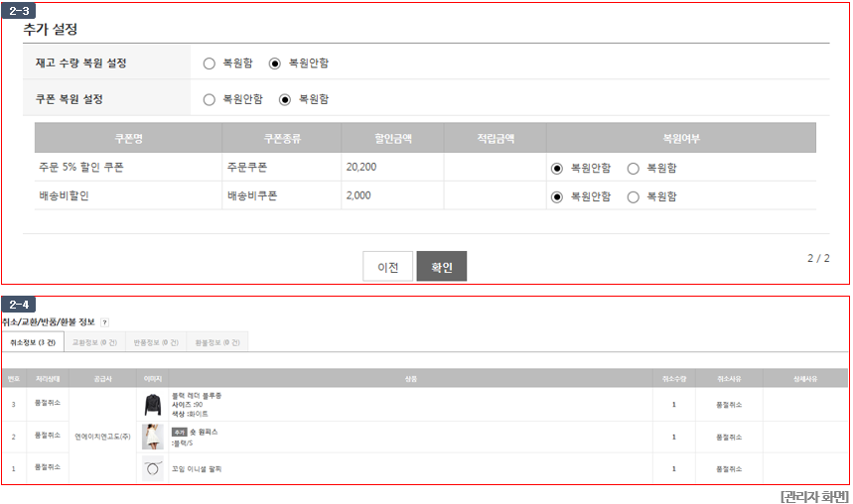This screenshot has width=853, height=504.
Task: Click discount amount 20,200
Action: (x=361, y=168)
